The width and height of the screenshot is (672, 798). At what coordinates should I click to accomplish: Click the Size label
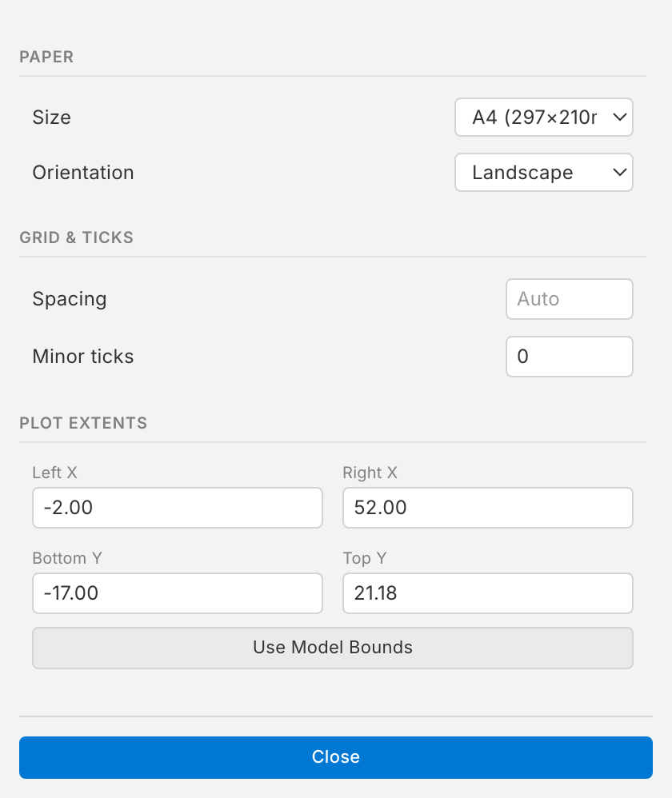coord(51,117)
